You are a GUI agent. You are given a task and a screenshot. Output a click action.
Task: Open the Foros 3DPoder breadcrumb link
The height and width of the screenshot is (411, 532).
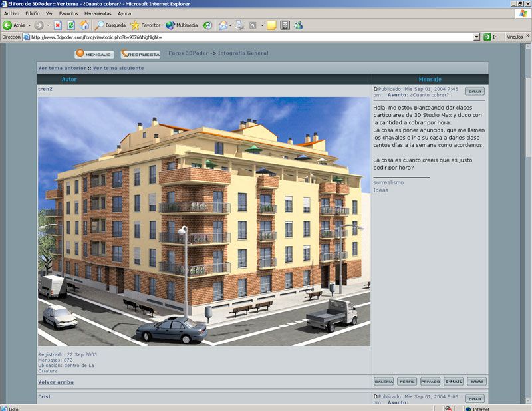coord(188,53)
